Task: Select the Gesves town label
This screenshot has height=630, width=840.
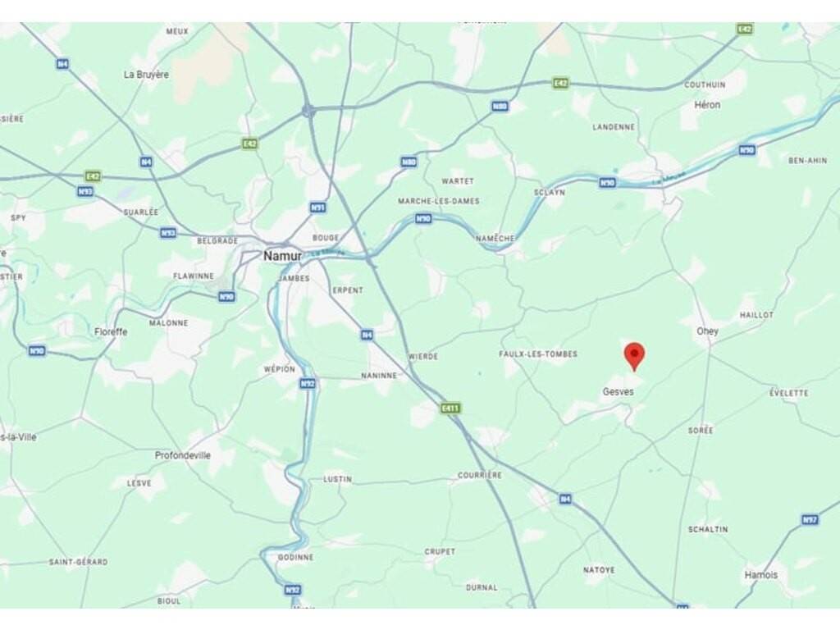Action: 619,391
